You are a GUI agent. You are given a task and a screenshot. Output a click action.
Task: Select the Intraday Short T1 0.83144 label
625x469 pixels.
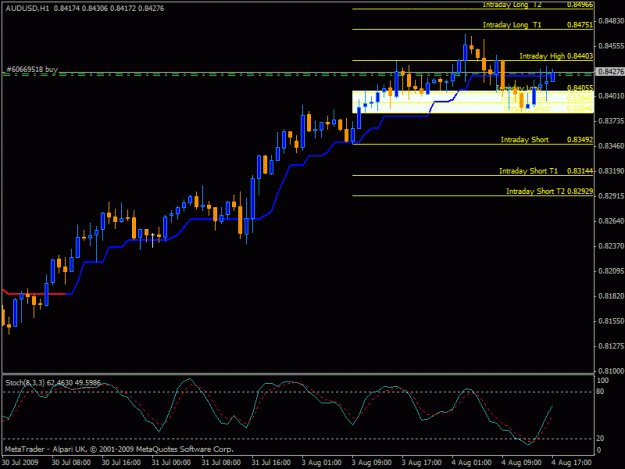546,171
